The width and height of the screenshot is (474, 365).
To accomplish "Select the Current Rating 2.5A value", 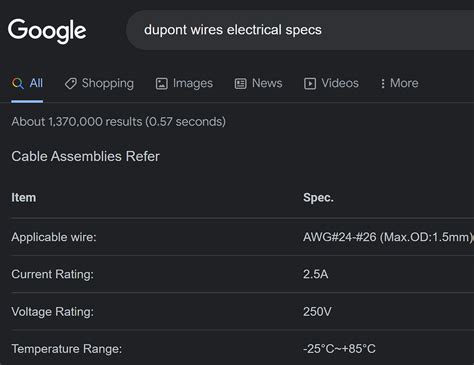I will [x=316, y=274].
